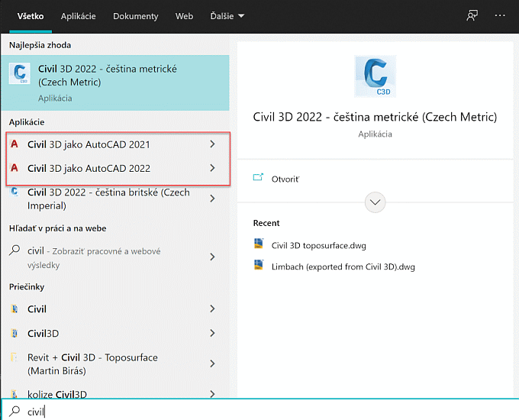Expand Civil 3D jako AutoCAD 2022 details arrow
The height and width of the screenshot is (420, 519).
click(212, 168)
